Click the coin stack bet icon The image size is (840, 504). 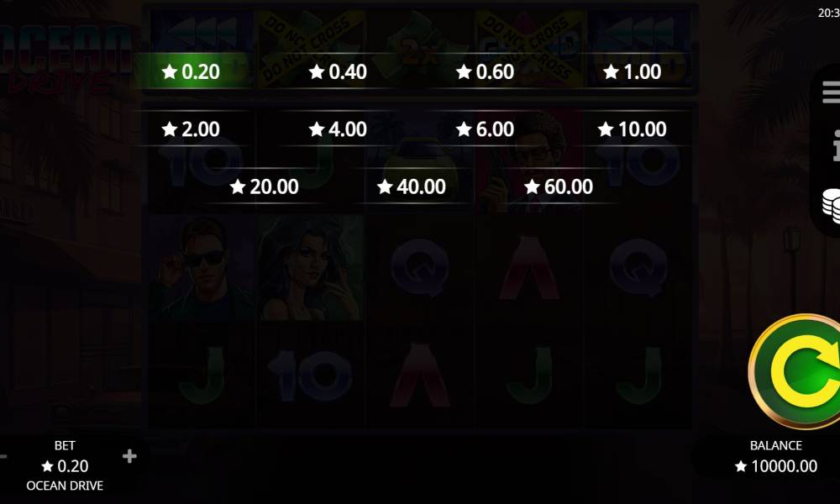pyautogui.click(x=832, y=206)
